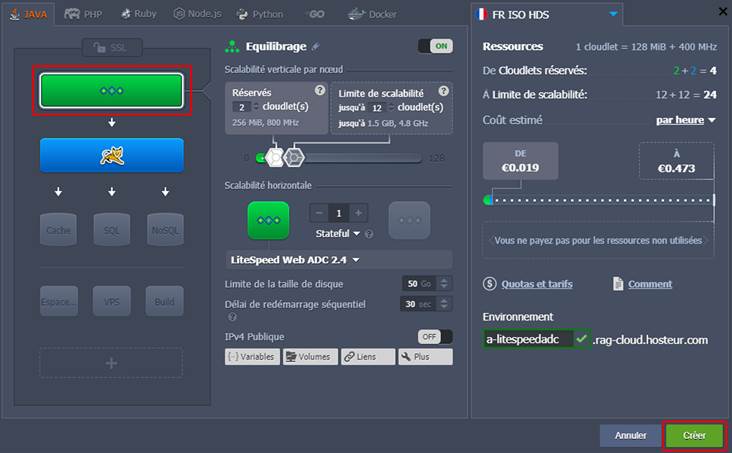Add a Build node
The image size is (732, 453).
(165, 301)
